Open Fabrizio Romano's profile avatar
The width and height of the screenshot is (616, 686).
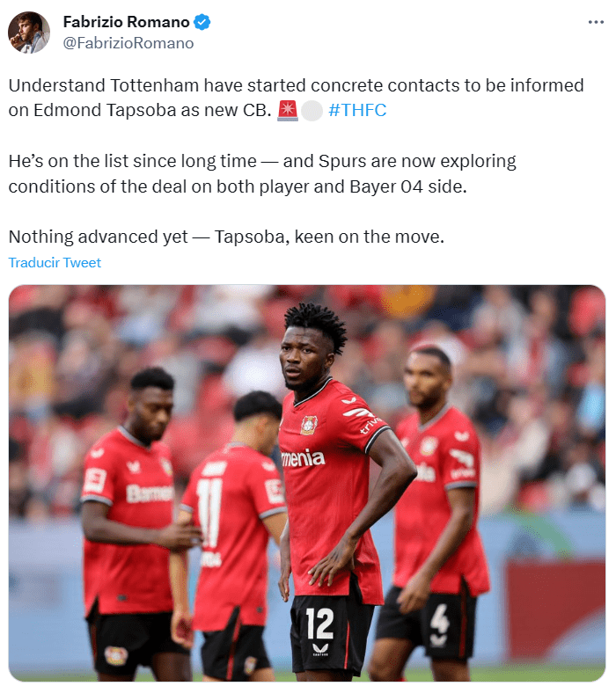coord(29,33)
